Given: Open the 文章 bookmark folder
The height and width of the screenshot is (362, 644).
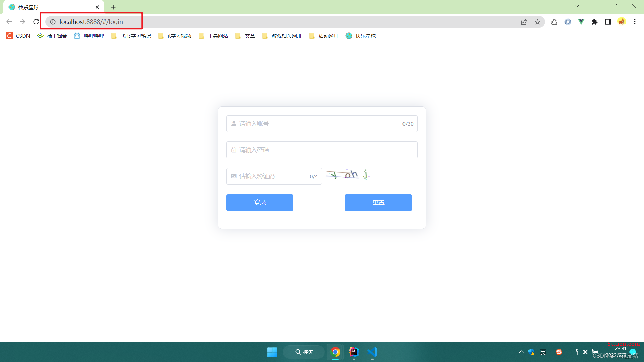Looking at the screenshot, I should (245, 36).
